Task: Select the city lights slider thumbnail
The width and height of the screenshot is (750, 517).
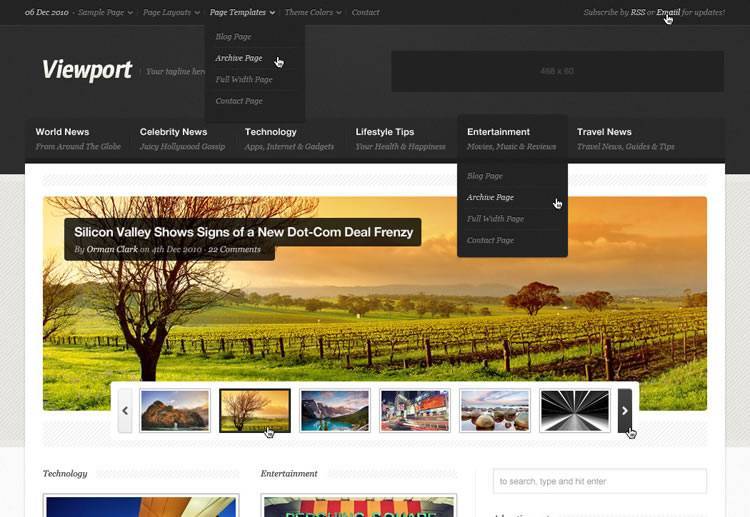Action: (x=415, y=411)
